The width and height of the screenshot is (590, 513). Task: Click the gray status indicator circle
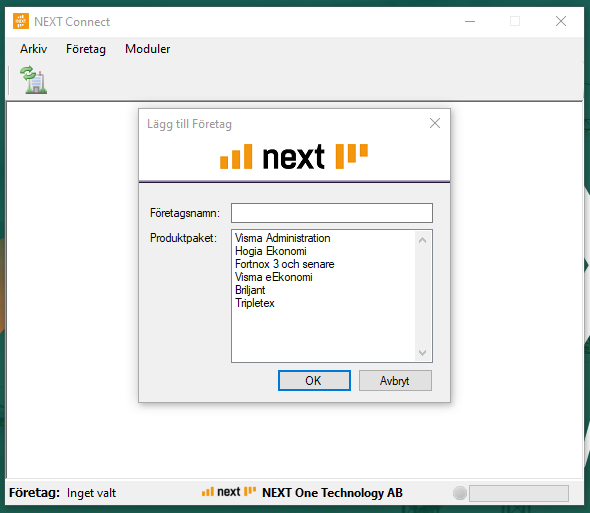click(459, 493)
